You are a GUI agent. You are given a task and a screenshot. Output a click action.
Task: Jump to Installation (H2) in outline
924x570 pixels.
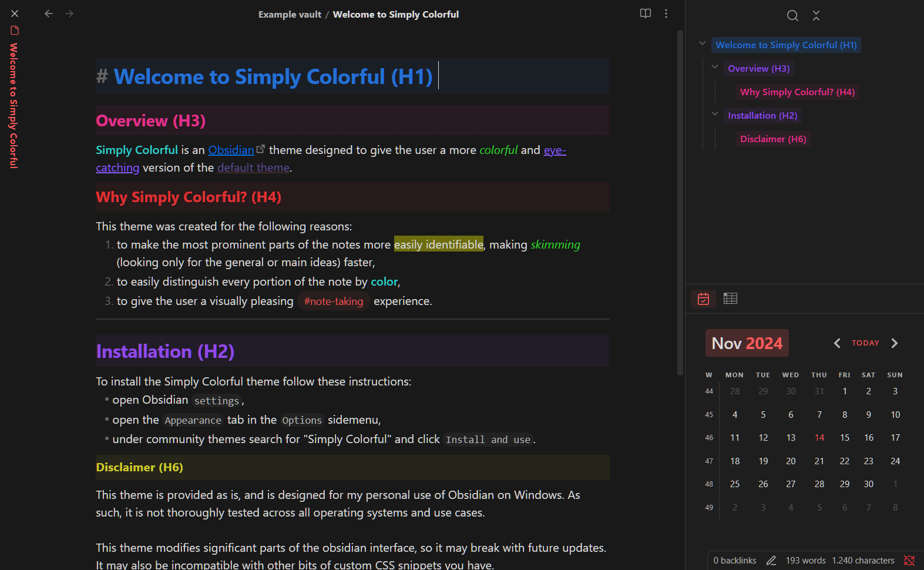762,116
